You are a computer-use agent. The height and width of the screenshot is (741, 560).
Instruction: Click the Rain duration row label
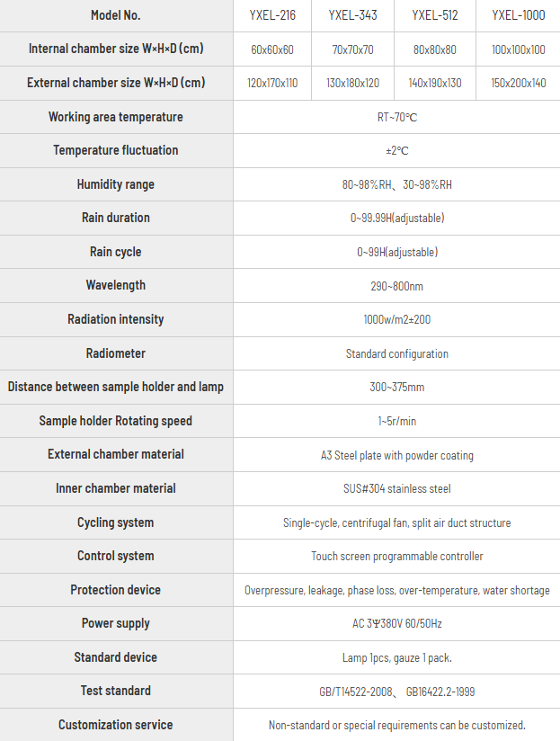click(x=116, y=218)
